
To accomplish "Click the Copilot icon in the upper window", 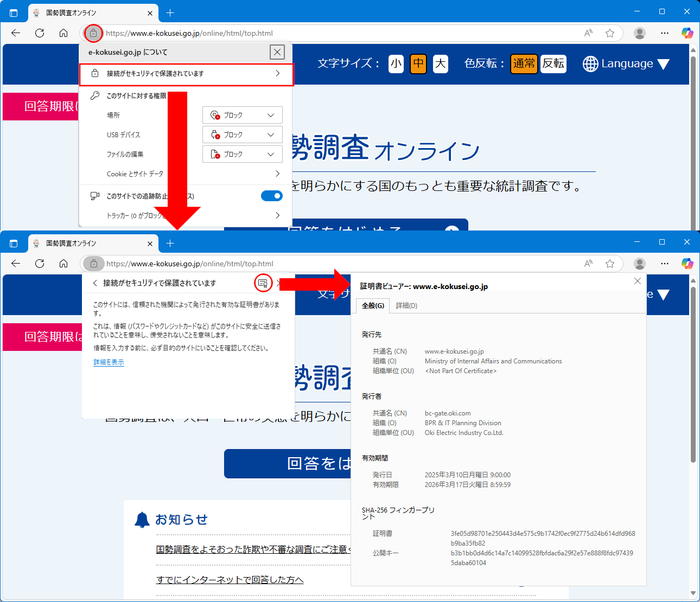I will tap(687, 33).
